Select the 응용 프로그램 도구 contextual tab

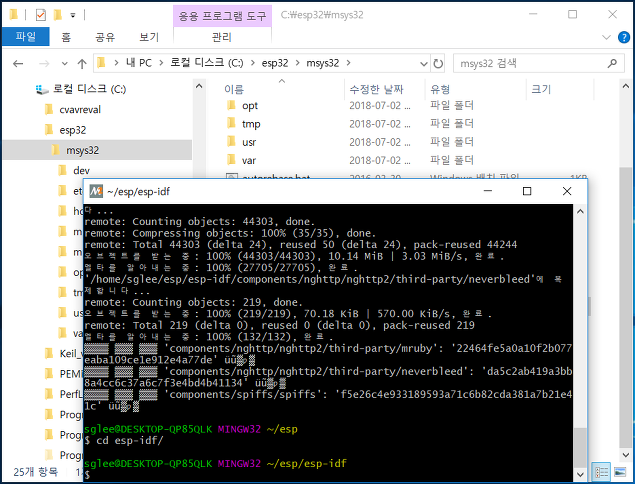222,16
